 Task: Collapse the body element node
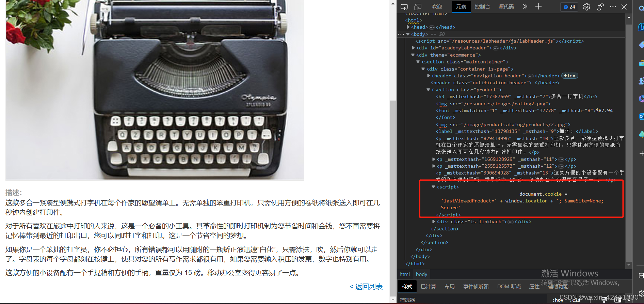coord(408,34)
